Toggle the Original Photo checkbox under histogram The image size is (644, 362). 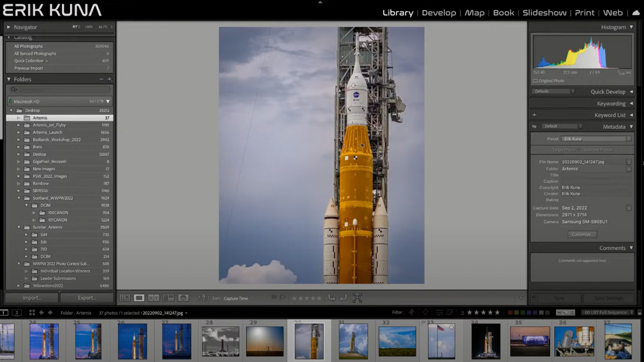[x=535, y=81]
